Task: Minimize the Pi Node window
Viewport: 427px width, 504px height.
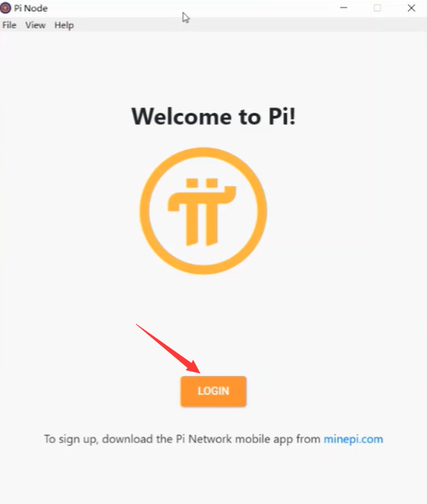Action: click(344, 7)
